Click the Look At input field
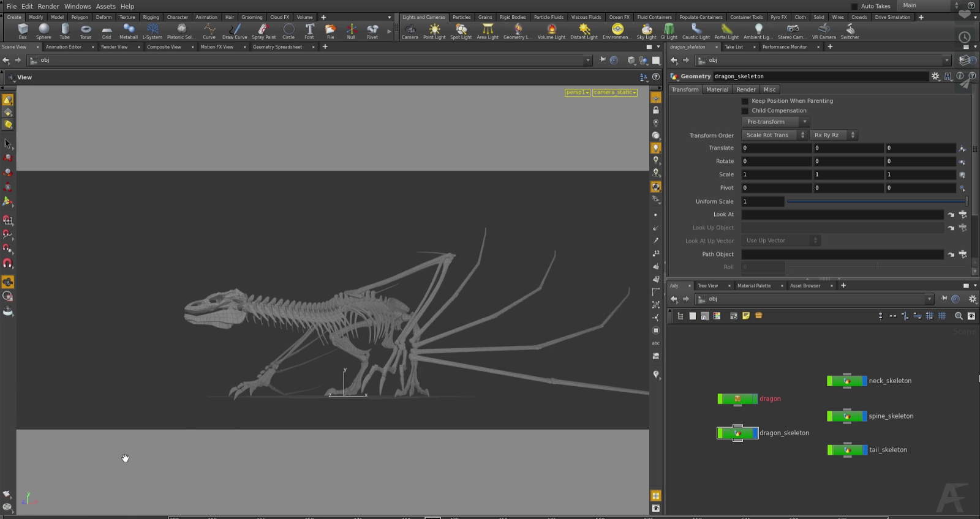Viewport: 980px width, 519px height. click(x=842, y=215)
